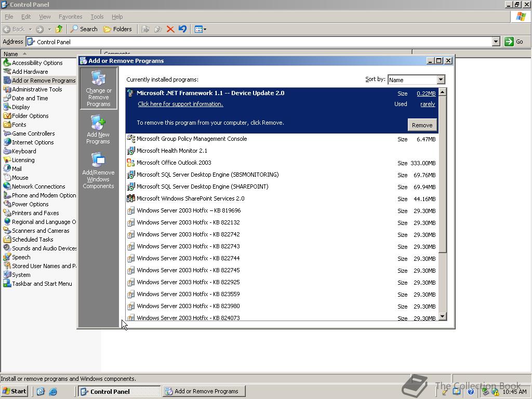Open Administrative Tools in Control Panel
The image size is (532, 399).
click(x=7, y=89)
